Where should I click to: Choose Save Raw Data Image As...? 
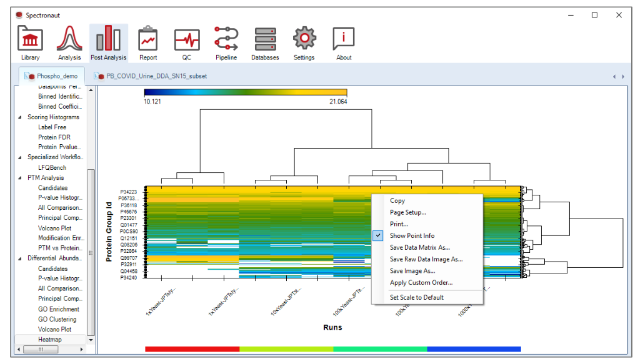426,259
